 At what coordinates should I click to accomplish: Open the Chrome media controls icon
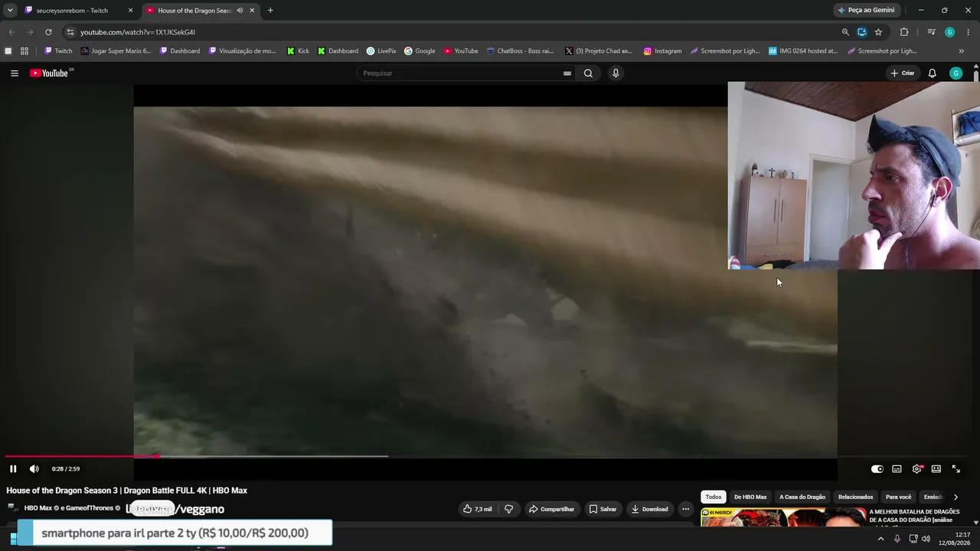point(931,32)
